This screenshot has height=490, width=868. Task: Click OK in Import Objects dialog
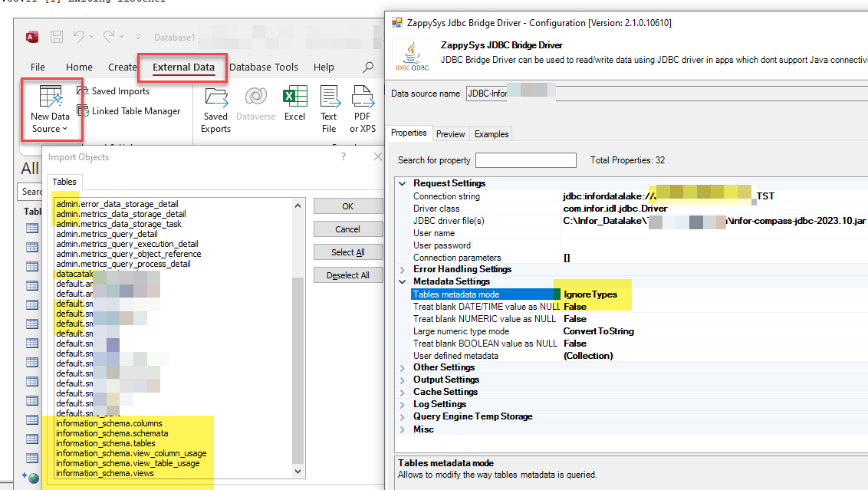(347, 206)
